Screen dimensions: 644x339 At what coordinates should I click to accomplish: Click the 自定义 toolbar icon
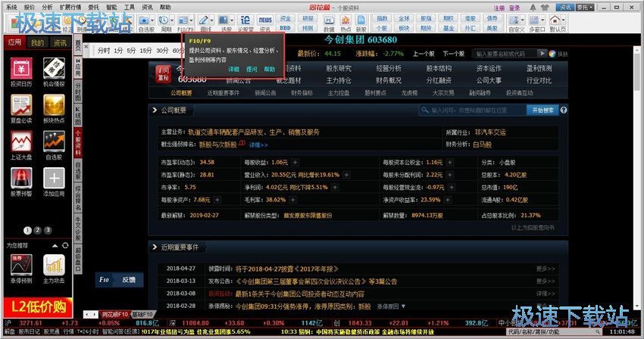tap(514, 20)
